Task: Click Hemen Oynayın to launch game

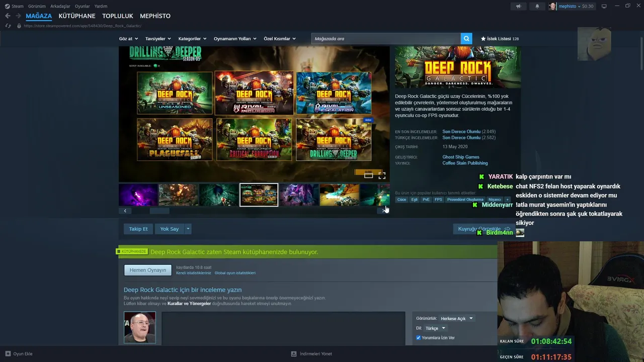Action: 148,270
